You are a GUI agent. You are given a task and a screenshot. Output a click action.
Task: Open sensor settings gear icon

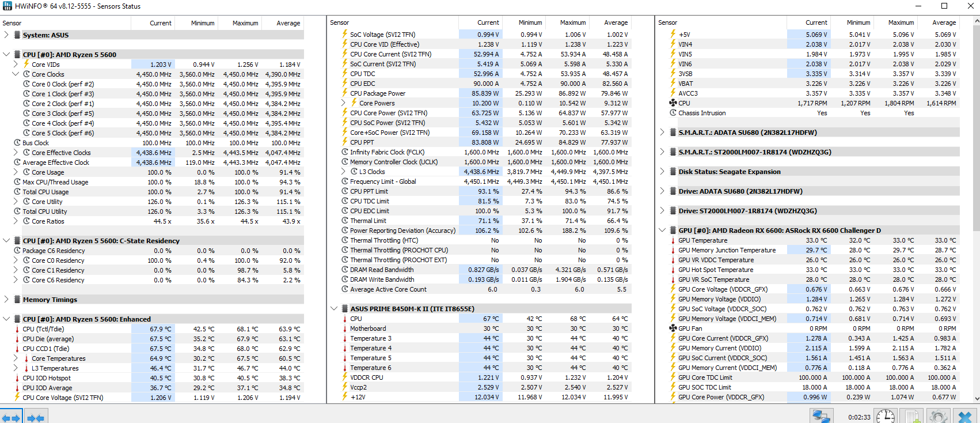938,416
